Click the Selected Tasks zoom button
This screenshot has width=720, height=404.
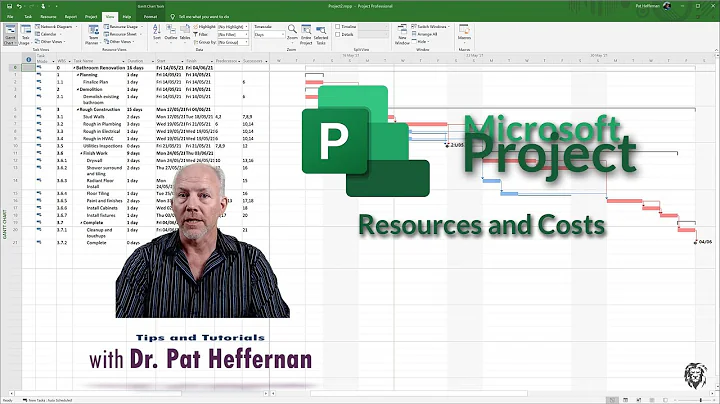pyautogui.click(x=321, y=35)
